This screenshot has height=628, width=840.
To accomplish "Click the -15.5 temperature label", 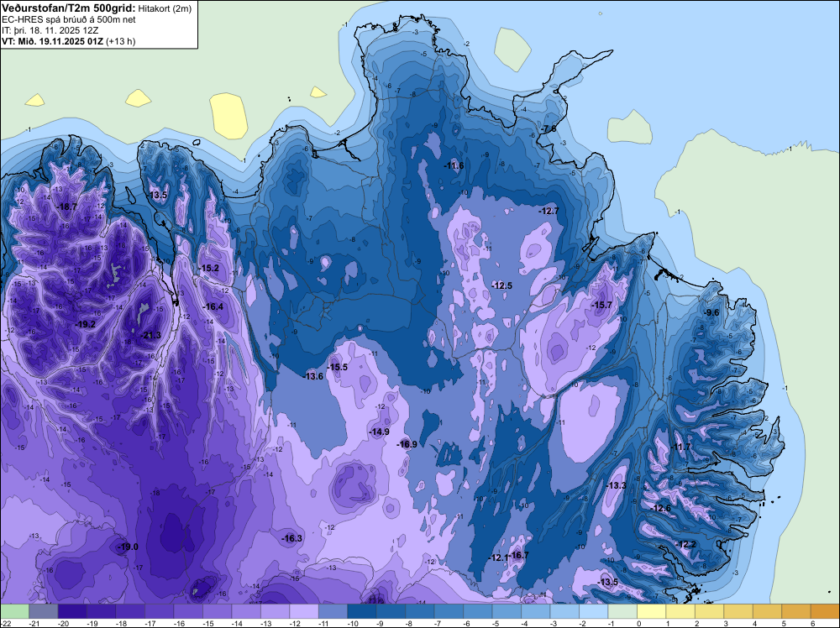I will (x=338, y=367).
